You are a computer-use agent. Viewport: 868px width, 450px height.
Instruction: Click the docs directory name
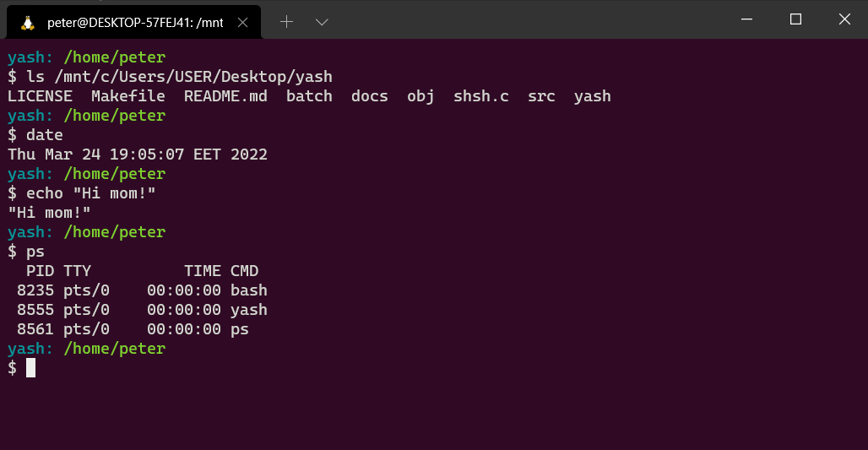[370, 96]
